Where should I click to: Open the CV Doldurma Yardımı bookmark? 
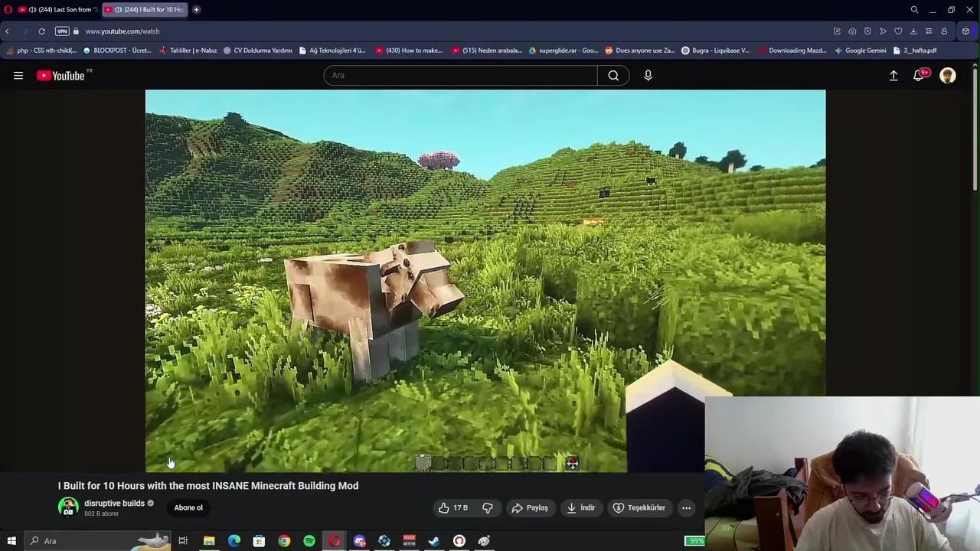tap(258, 51)
